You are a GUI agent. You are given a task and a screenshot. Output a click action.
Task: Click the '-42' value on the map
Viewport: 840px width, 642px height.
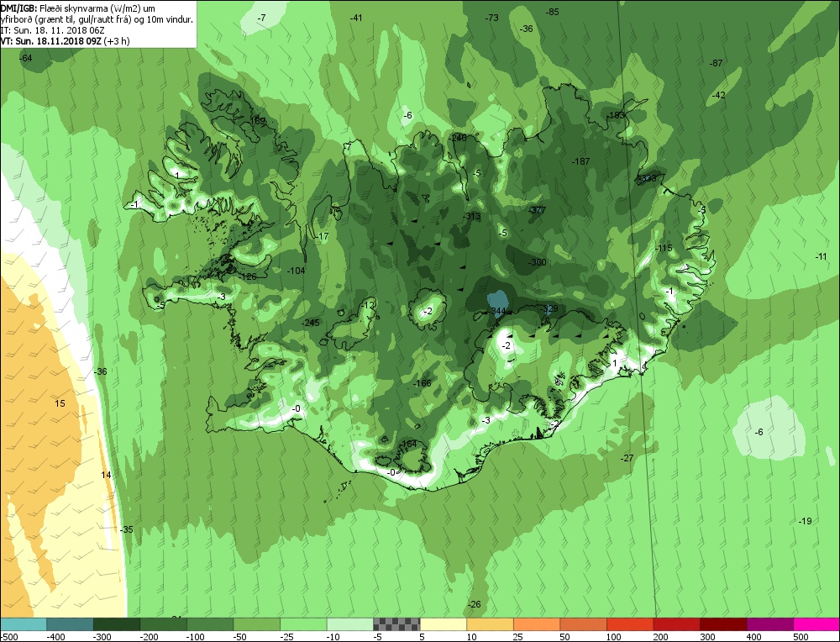(x=719, y=95)
